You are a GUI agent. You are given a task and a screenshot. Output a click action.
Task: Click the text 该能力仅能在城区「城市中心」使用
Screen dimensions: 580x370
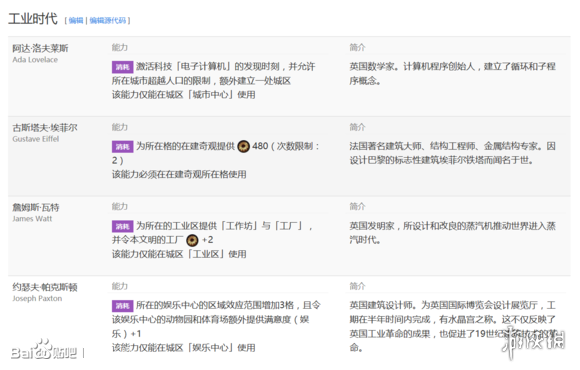[183, 95]
